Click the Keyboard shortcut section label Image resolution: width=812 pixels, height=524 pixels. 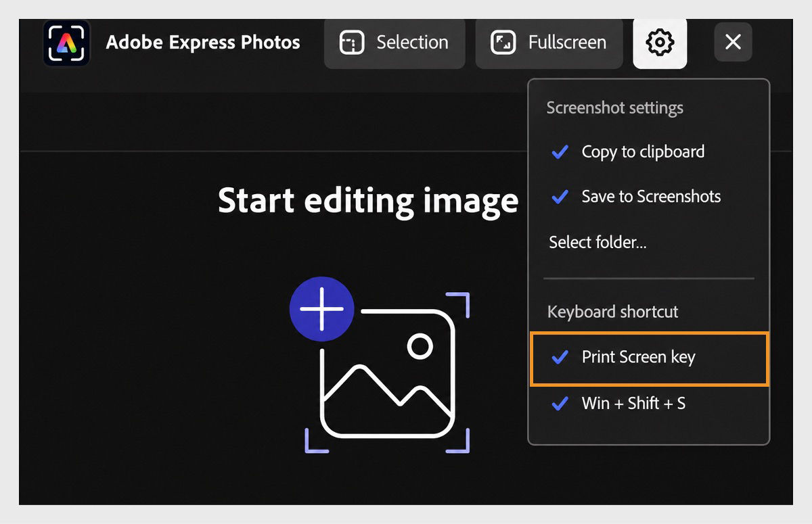(x=612, y=312)
